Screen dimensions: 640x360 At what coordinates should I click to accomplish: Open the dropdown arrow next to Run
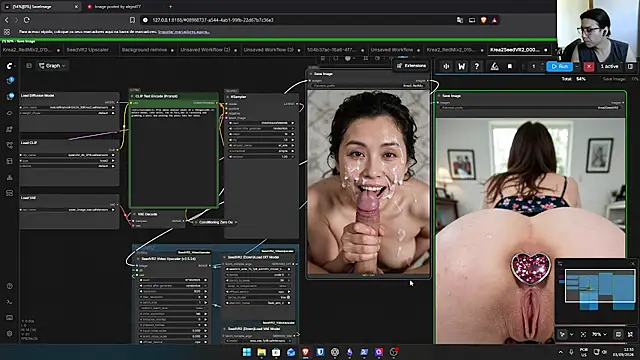[x=577, y=66]
